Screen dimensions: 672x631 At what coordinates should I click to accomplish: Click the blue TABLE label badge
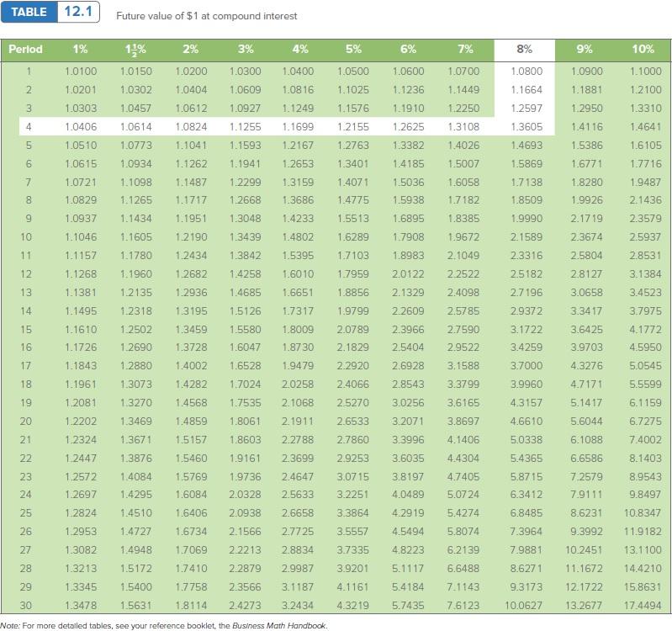coord(29,12)
